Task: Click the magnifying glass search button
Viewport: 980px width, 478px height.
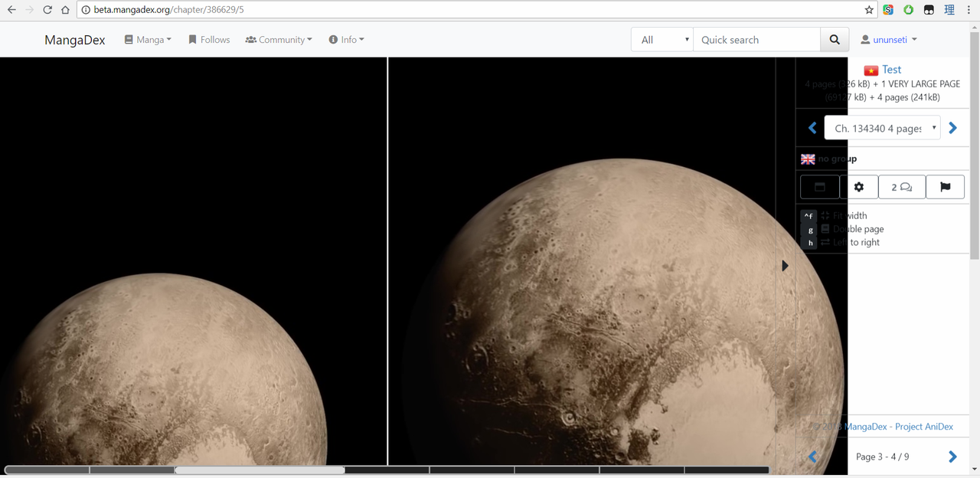Action: coord(835,40)
